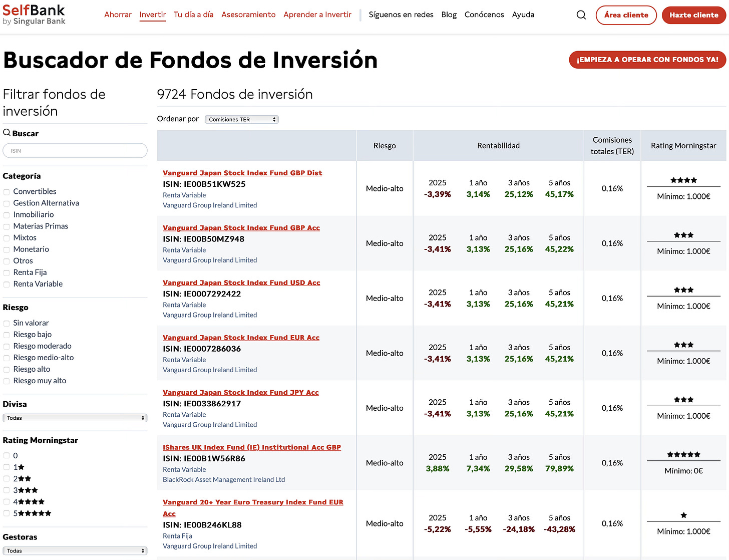Open the Divisa Todas dropdown
The image size is (729, 560).
coord(75,418)
